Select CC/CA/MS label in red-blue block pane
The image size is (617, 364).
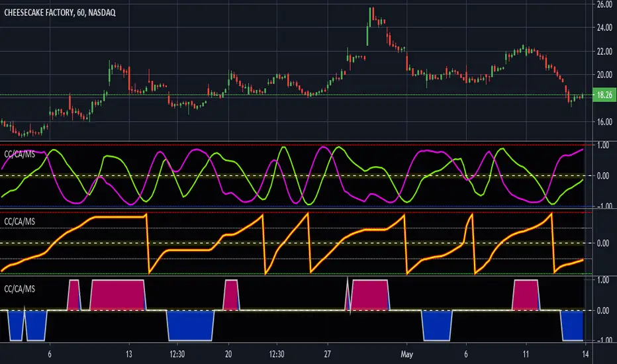click(x=20, y=289)
